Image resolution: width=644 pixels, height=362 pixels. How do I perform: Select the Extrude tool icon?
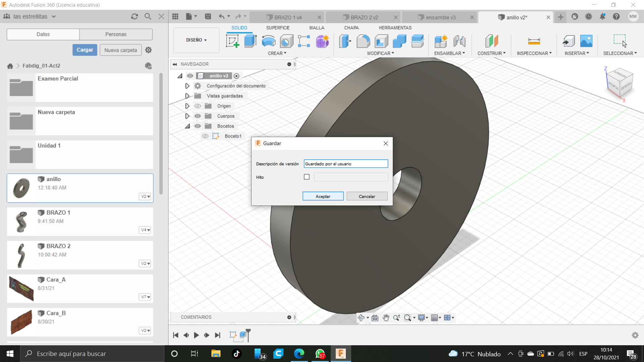tap(250, 41)
